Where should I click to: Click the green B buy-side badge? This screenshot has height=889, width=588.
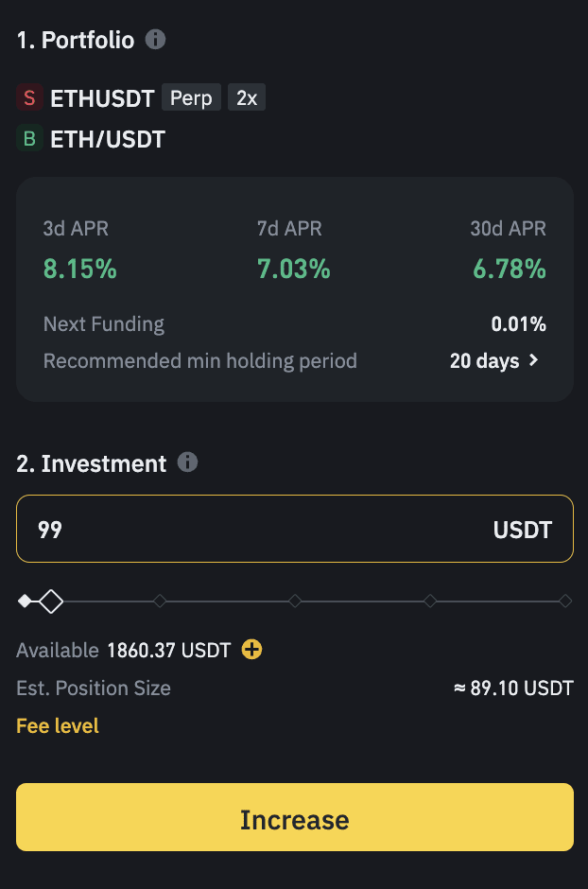coord(29,138)
